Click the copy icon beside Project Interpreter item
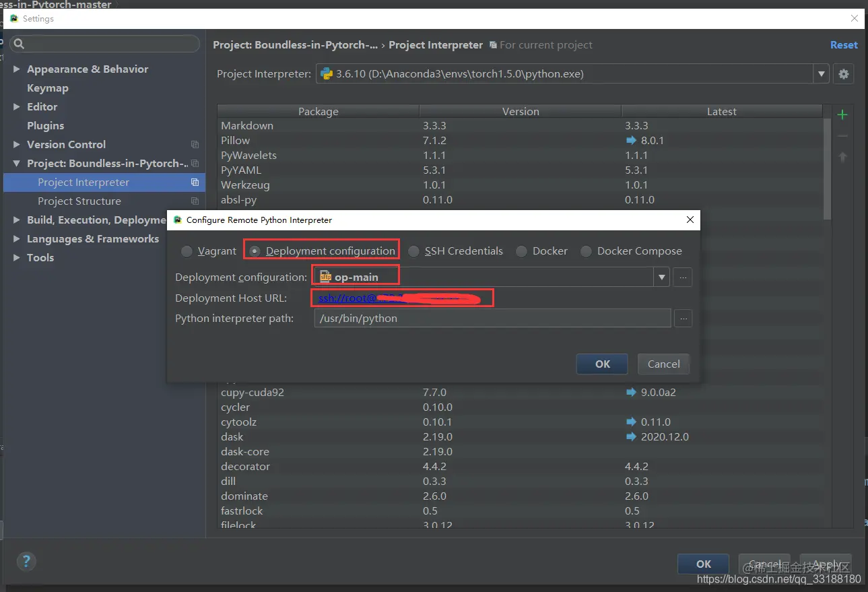 coord(195,182)
